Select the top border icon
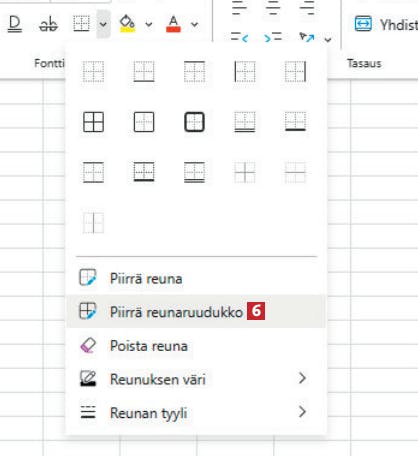Viewport: 418px width, 456px height. click(x=194, y=71)
